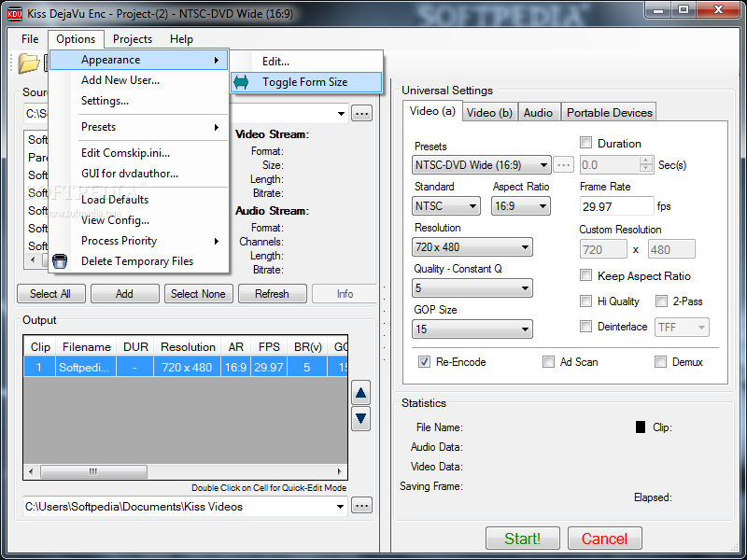The width and height of the screenshot is (747, 560).
Task: Enable the Deinterlace checkbox
Action: pyautogui.click(x=585, y=326)
